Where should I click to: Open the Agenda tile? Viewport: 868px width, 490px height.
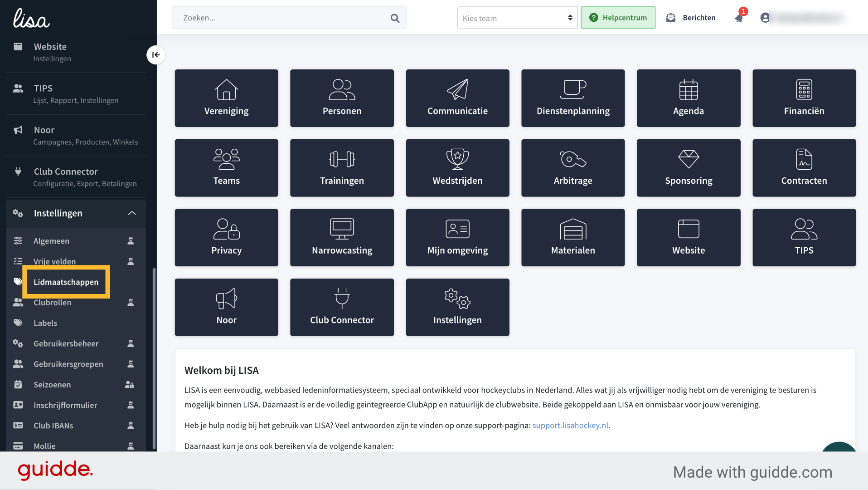click(x=689, y=98)
